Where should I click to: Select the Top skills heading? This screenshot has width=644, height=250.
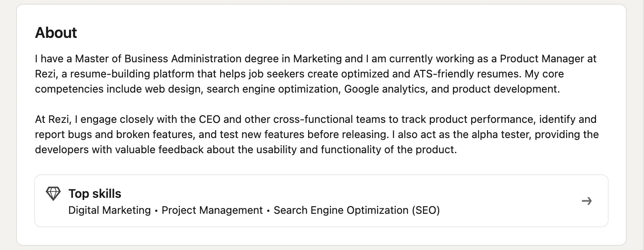point(95,194)
